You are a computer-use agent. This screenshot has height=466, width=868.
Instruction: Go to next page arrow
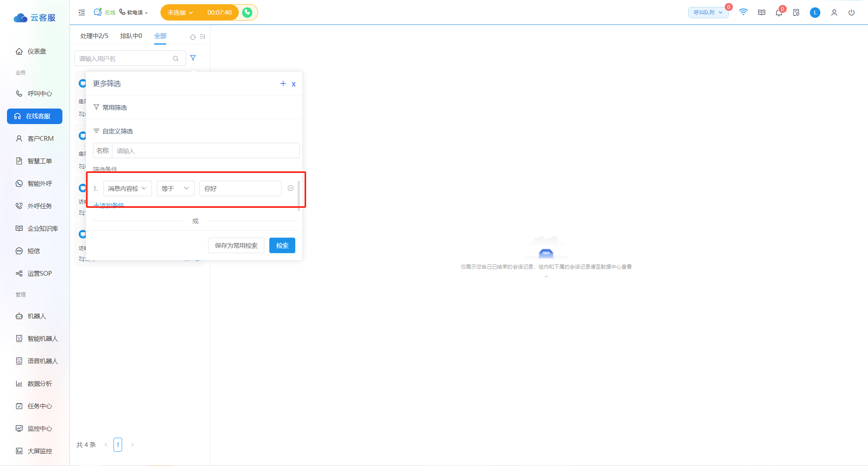pos(132,445)
